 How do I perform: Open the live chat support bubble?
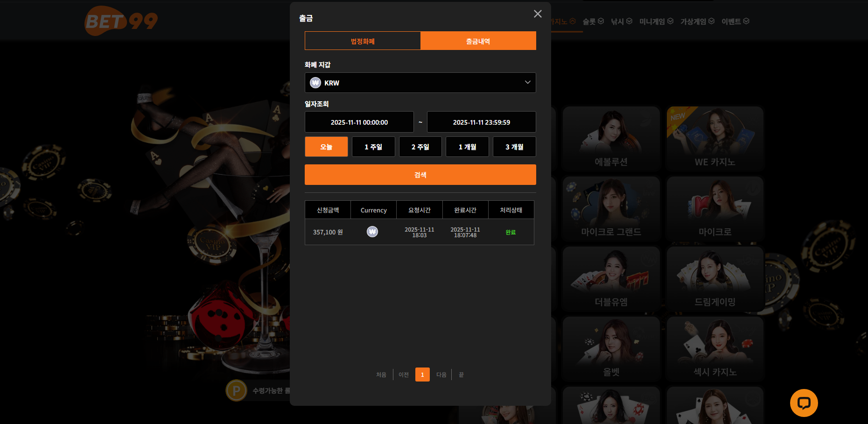pos(804,403)
